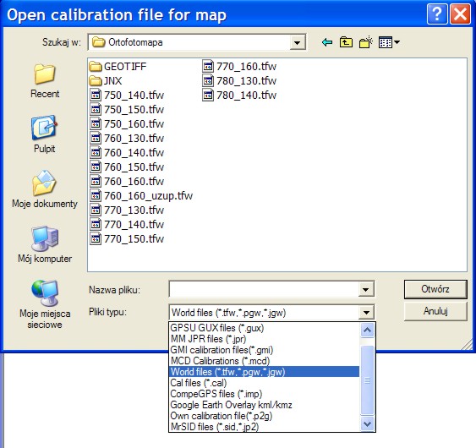Open Recent places in sidebar
Image resolution: width=476 pixels, height=448 pixels.
45,81
